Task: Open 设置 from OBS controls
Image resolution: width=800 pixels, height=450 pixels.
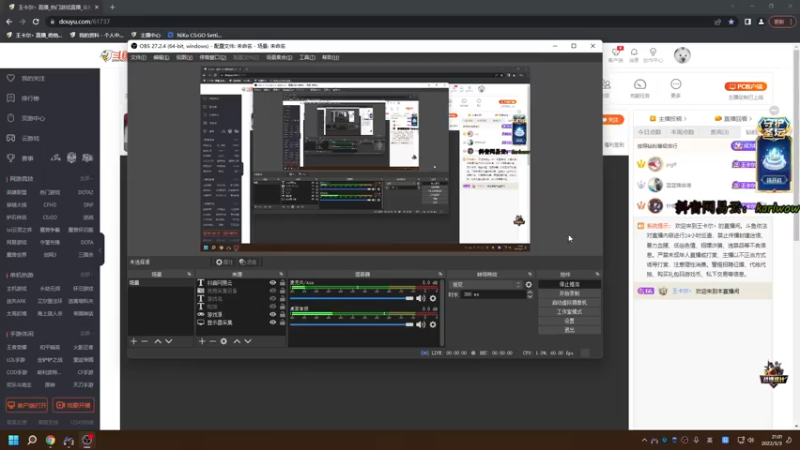Action: (569, 321)
